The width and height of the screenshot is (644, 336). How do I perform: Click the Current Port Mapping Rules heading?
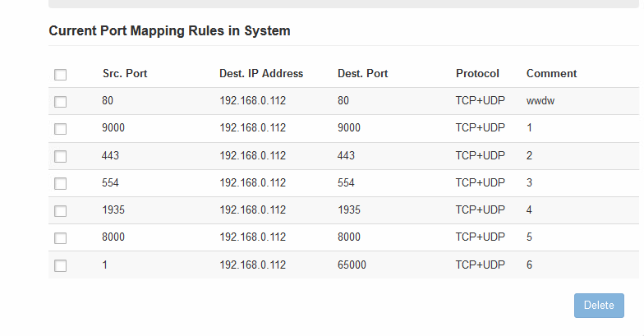tap(169, 31)
